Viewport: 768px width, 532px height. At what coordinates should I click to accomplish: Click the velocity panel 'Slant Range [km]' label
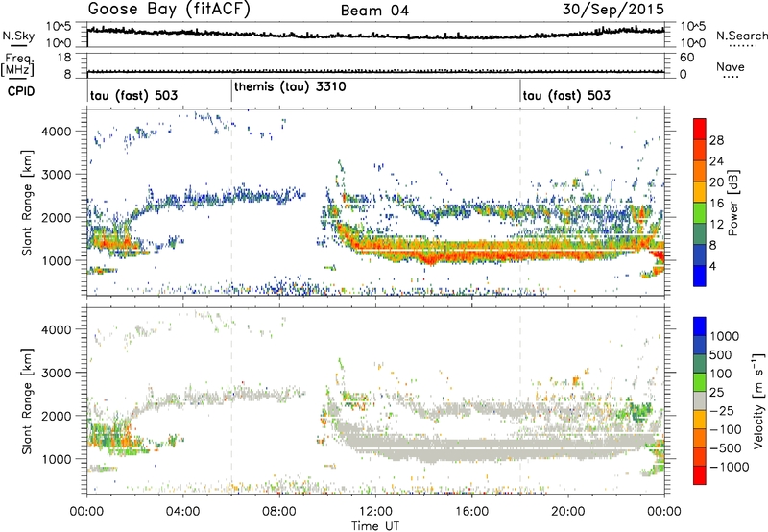pyautogui.click(x=27, y=401)
